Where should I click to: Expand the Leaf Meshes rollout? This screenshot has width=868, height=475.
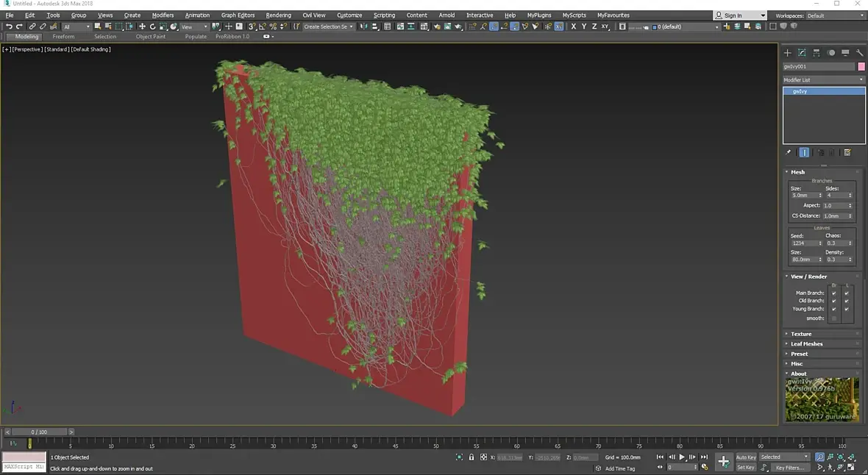point(806,344)
